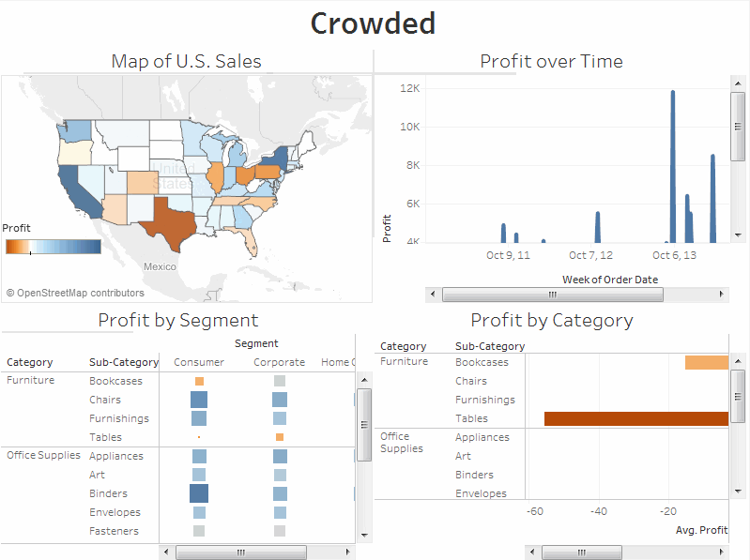Click scroll-up arrow in Profit over Time chart
The width and height of the screenshot is (750, 560).
[x=738, y=84]
